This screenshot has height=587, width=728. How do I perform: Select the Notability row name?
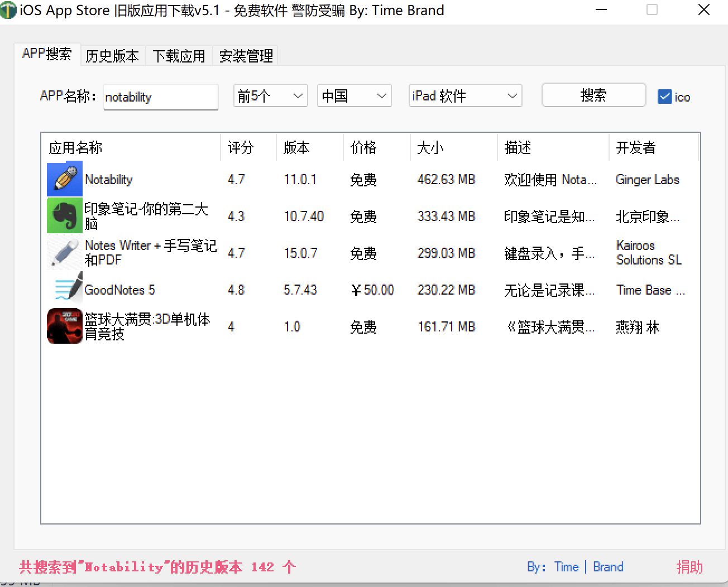point(108,180)
